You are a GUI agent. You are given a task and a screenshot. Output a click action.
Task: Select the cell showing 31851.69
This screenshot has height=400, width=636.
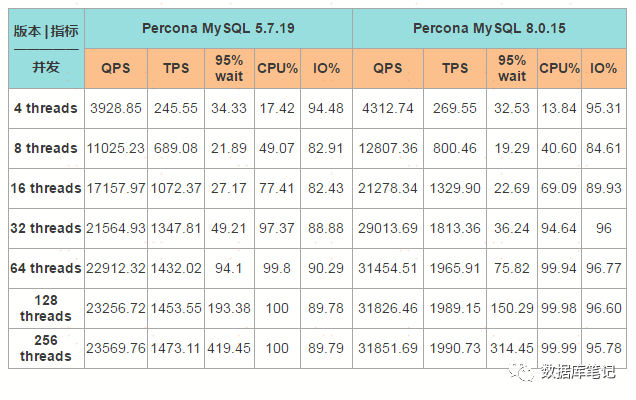(387, 348)
